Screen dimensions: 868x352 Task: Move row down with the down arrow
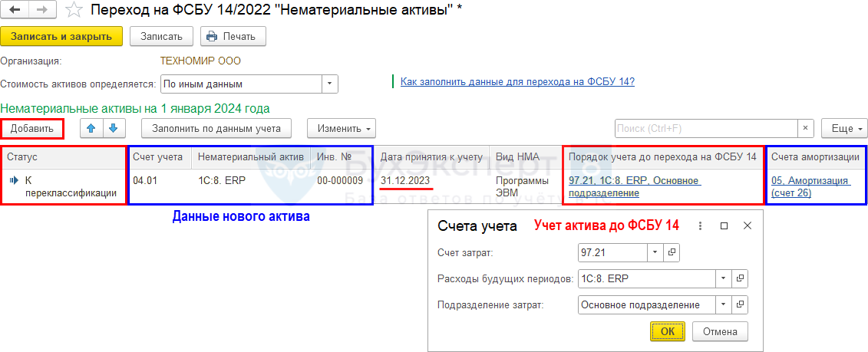click(x=113, y=129)
